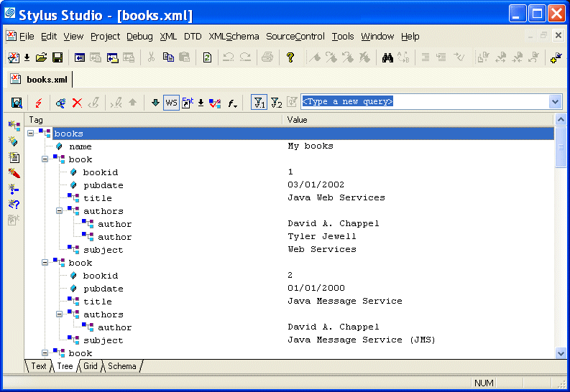Click the Value column header

pyautogui.click(x=298, y=120)
